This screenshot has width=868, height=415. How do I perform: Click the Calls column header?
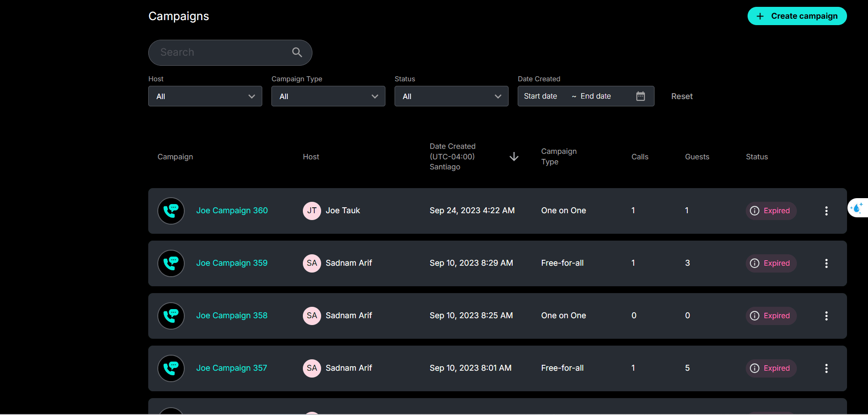point(640,157)
